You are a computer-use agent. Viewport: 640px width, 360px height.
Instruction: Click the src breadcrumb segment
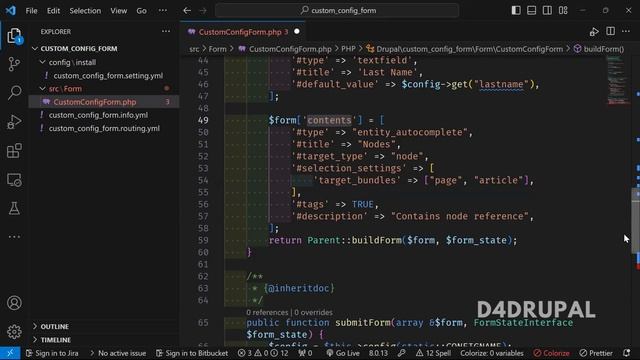click(x=194, y=49)
